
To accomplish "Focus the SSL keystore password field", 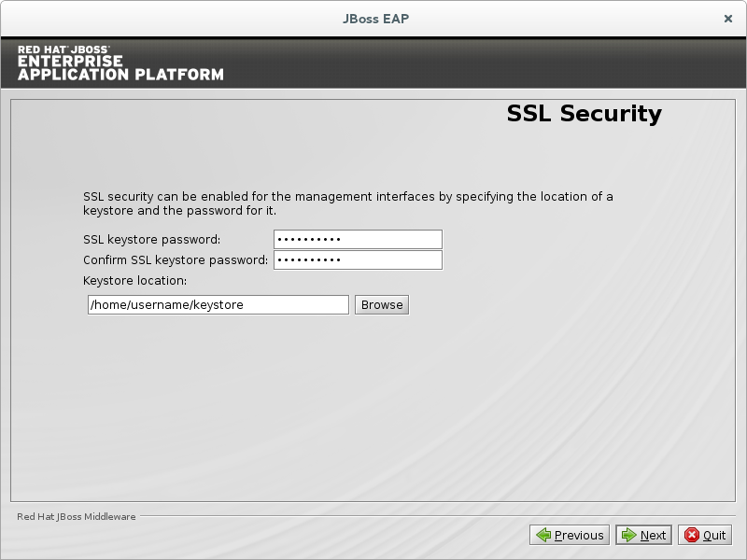I will point(358,239).
